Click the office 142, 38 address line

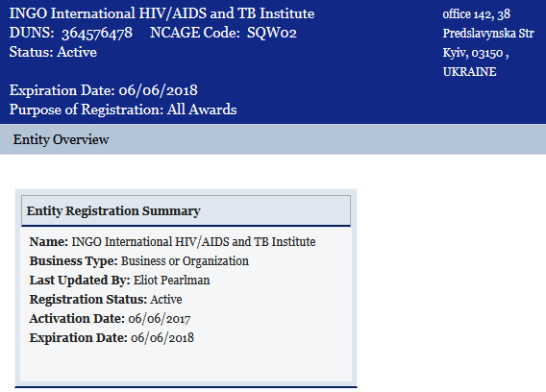477,13
